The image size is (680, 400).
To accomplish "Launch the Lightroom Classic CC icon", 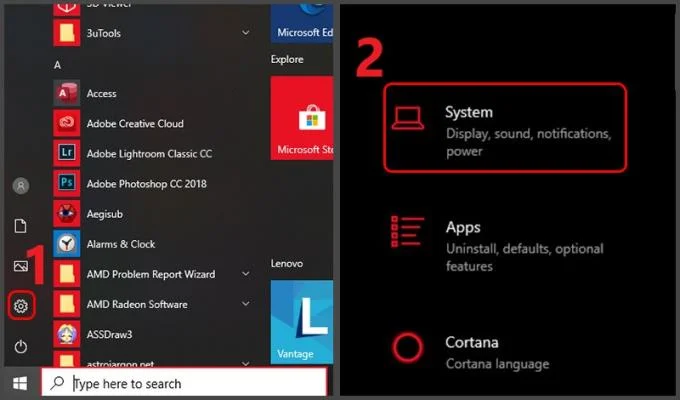I will (66, 153).
